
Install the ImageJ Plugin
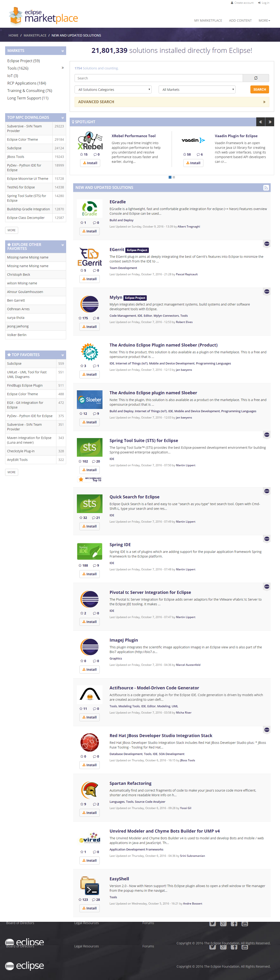click(x=90, y=670)
